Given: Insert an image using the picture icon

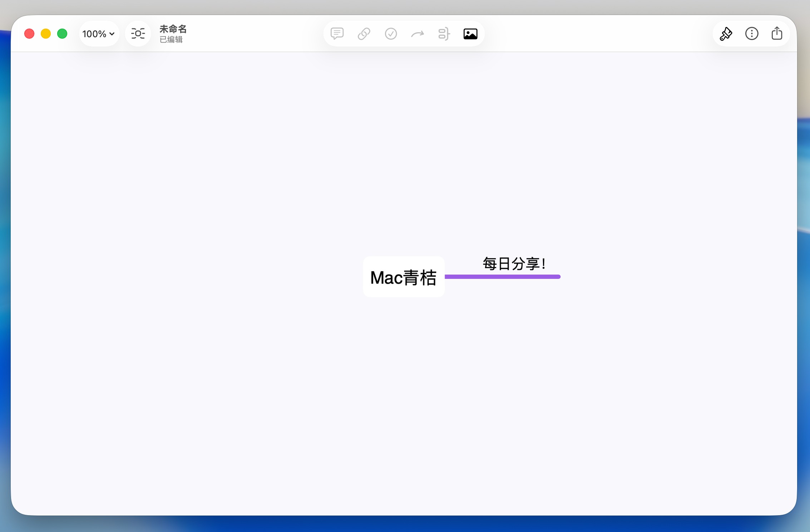Looking at the screenshot, I should click(470, 34).
